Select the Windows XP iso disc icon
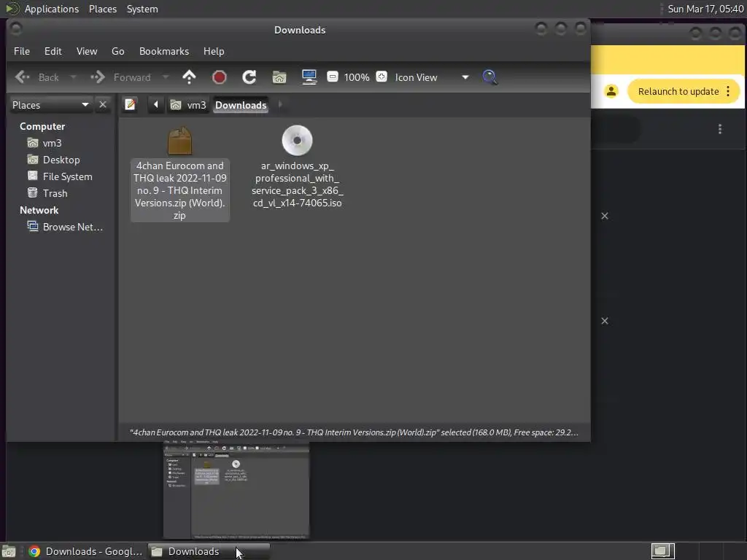The height and width of the screenshot is (560, 747). click(x=297, y=141)
